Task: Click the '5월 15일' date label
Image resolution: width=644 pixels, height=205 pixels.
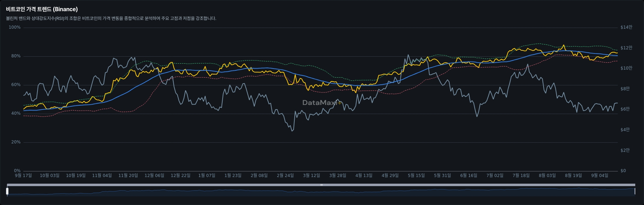Action: pyautogui.click(x=416, y=176)
